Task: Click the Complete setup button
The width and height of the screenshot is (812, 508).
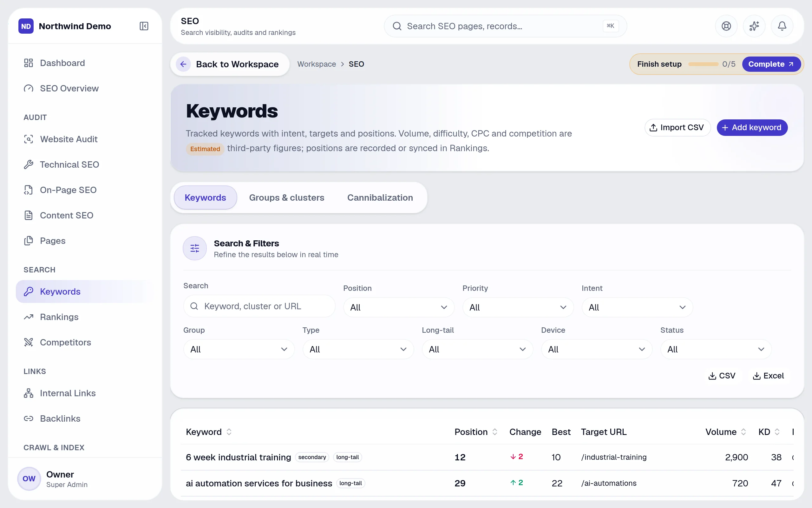Action: (x=771, y=64)
